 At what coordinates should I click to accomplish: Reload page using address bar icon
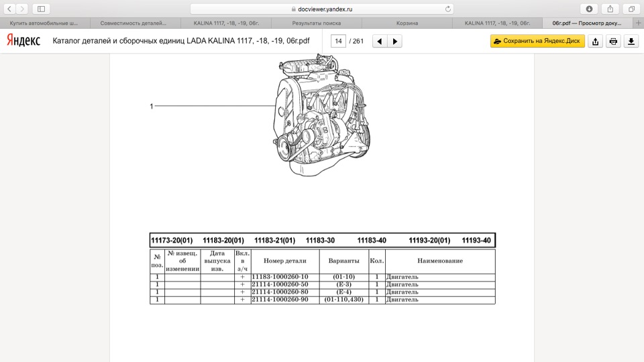point(447,9)
